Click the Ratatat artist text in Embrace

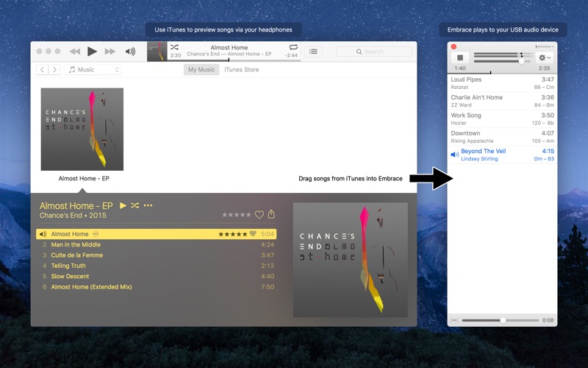tap(459, 87)
